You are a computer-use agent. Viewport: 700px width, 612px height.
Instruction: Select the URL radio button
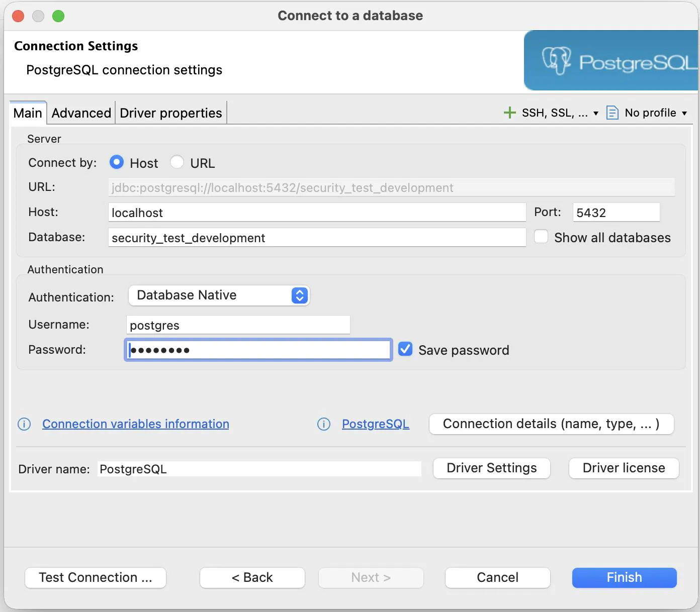pyautogui.click(x=177, y=162)
